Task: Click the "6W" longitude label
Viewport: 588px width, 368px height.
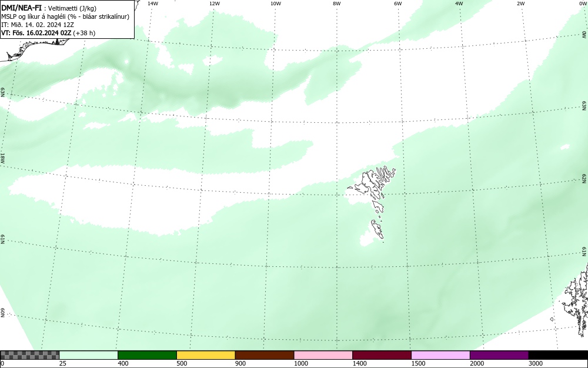Action: pos(398,4)
